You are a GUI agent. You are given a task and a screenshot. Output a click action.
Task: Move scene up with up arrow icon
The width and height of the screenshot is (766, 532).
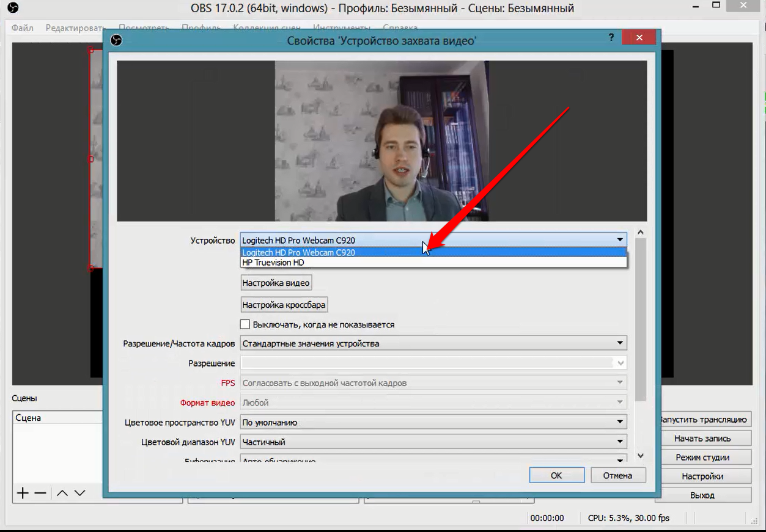[62, 493]
